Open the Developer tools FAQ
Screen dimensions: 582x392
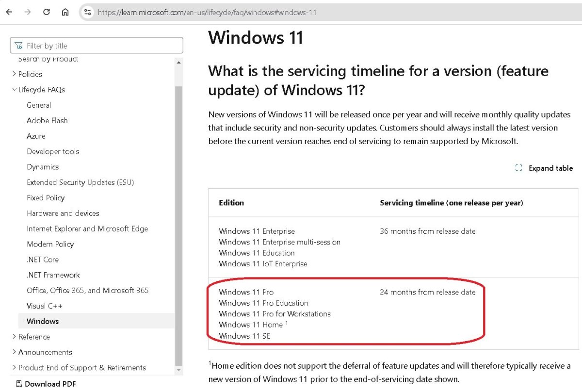click(x=53, y=152)
